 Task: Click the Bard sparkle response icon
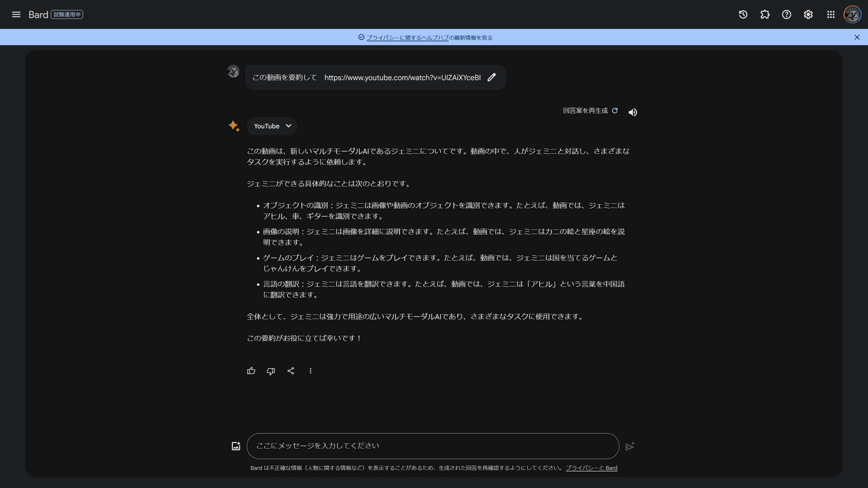pos(234,126)
